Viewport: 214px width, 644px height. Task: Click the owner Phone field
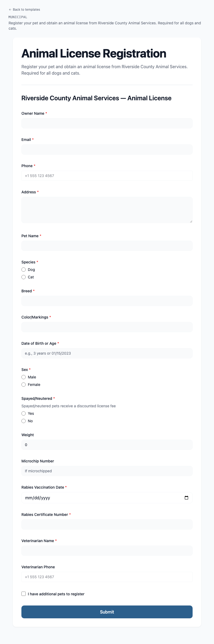tap(107, 176)
